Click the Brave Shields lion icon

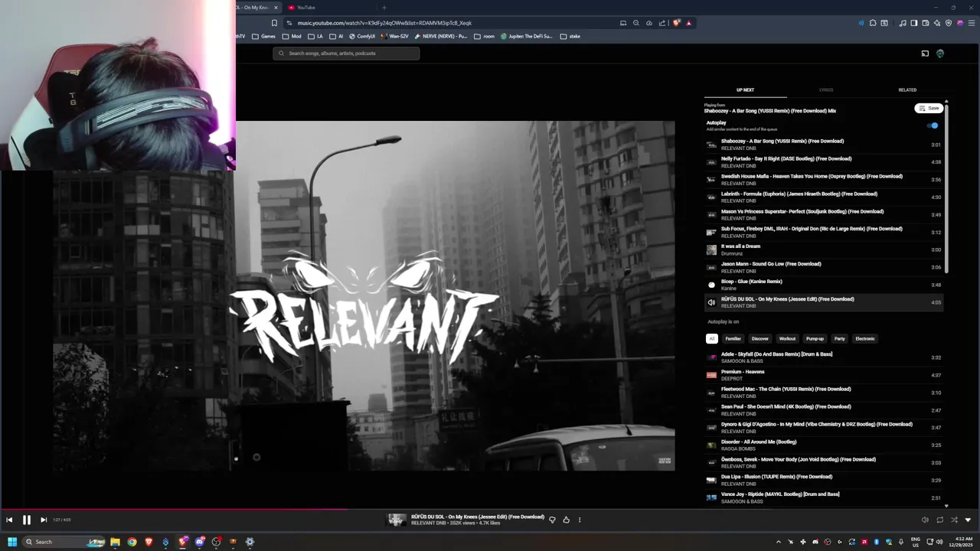click(x=676, y=23)
